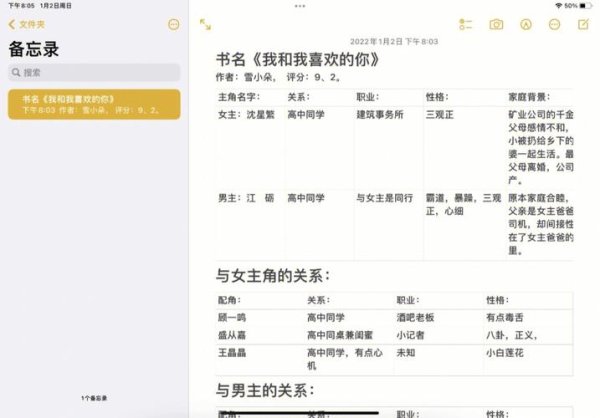Focus the 搜索 search field
Screen dimensions: 600x418
click(x=94, y=72)
